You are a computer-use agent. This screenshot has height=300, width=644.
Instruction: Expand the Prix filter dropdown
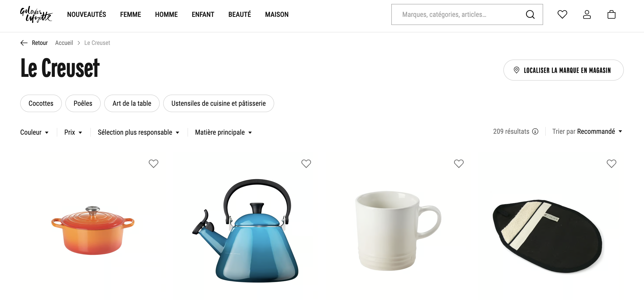pyautogui.click(x=73, y=132)
